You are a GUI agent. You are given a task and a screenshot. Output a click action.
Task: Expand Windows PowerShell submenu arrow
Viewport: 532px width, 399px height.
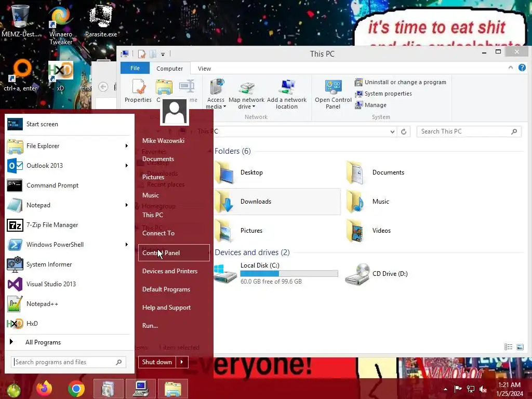(127, 244)
